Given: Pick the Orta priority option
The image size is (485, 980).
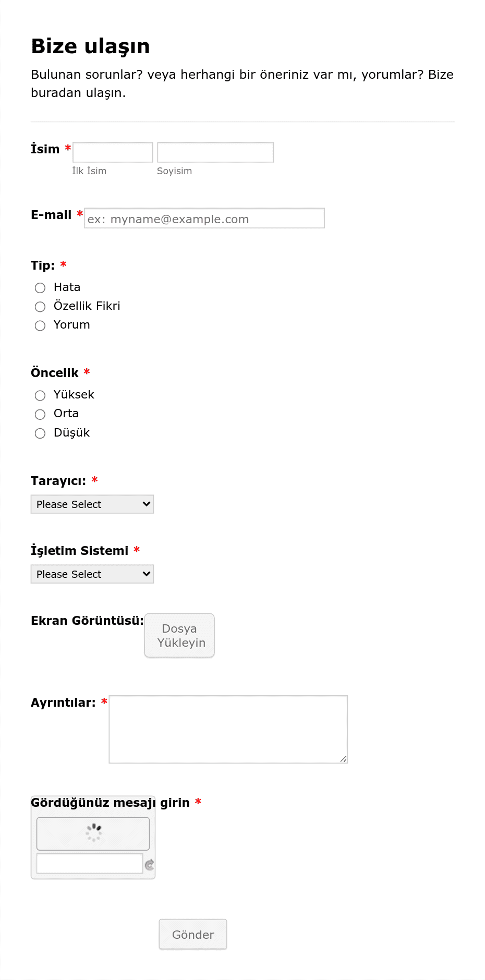Looking at the screenshot, I should 40,414.
